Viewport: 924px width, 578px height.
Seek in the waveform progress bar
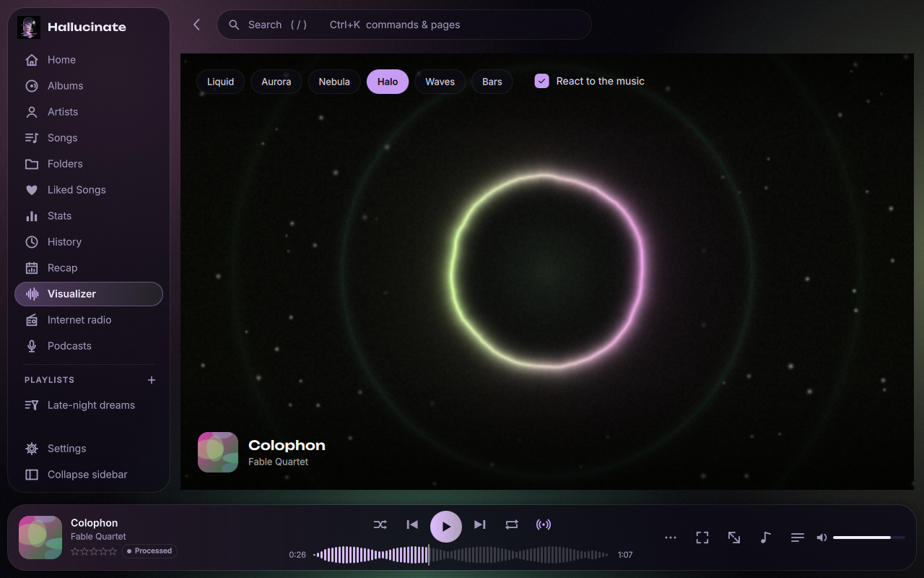click(x=461, y=555)
